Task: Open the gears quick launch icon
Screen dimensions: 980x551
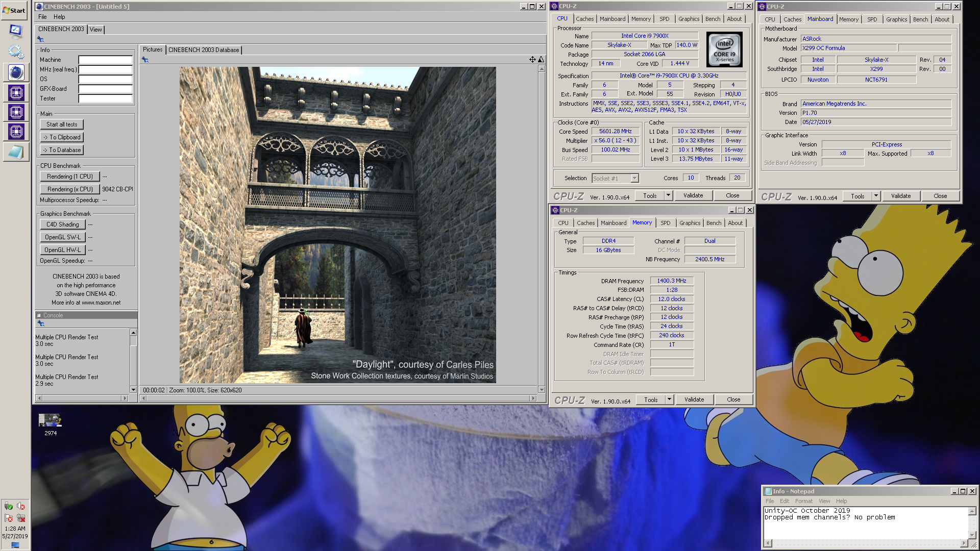Action: [16, 52]
